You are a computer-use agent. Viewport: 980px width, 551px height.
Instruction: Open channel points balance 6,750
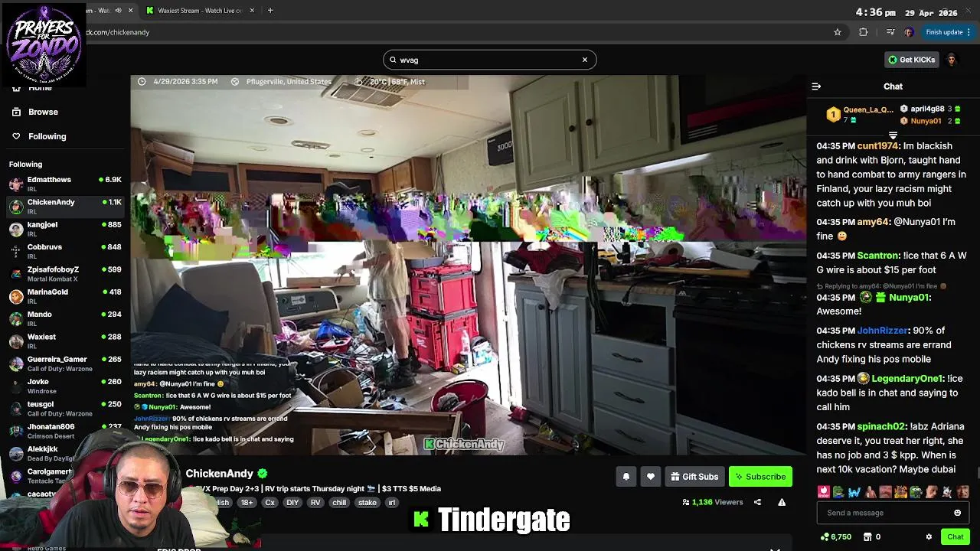(x=835, y=536)
